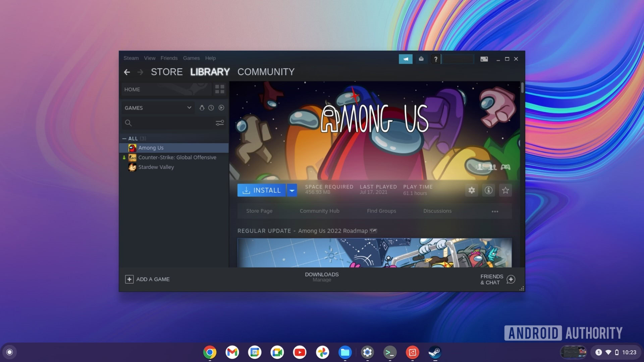This screenshot has height=362, width=644.
Task: Open the Community Hub link
Action: tap(319, 211)
